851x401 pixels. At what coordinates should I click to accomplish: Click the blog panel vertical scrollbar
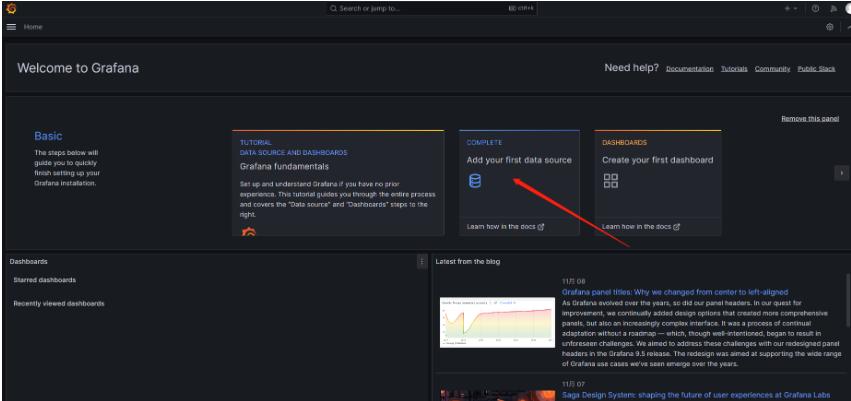coord(848,300)
